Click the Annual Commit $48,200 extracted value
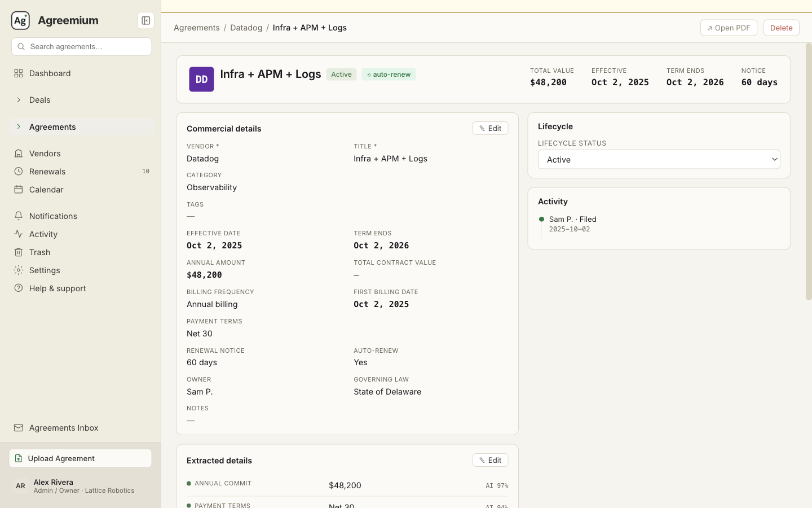Viewport: 812px width, 508px height. 345,485
